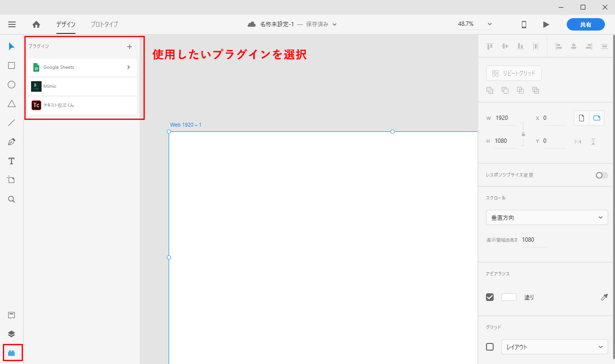Open mobile device preview icon
This screenshot has height=364, width=615.
point(524,24)
